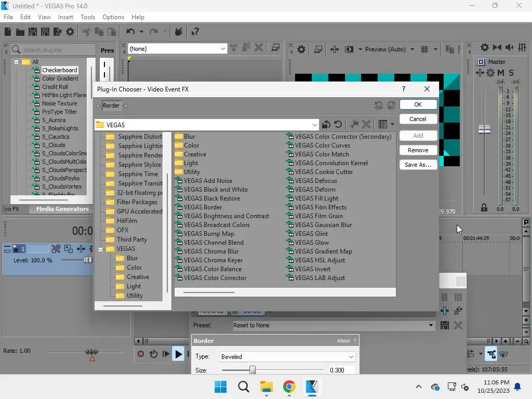This screenshot has width=532, height=399.
Task: Open the views dropdown arrow in Plug-In Chooser
Action: (x=393, y=125)
